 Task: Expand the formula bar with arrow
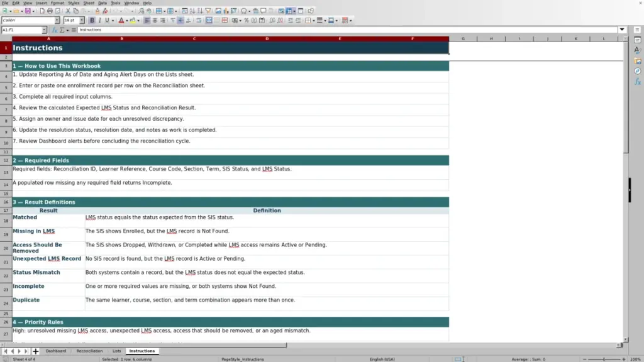(622, 30)
